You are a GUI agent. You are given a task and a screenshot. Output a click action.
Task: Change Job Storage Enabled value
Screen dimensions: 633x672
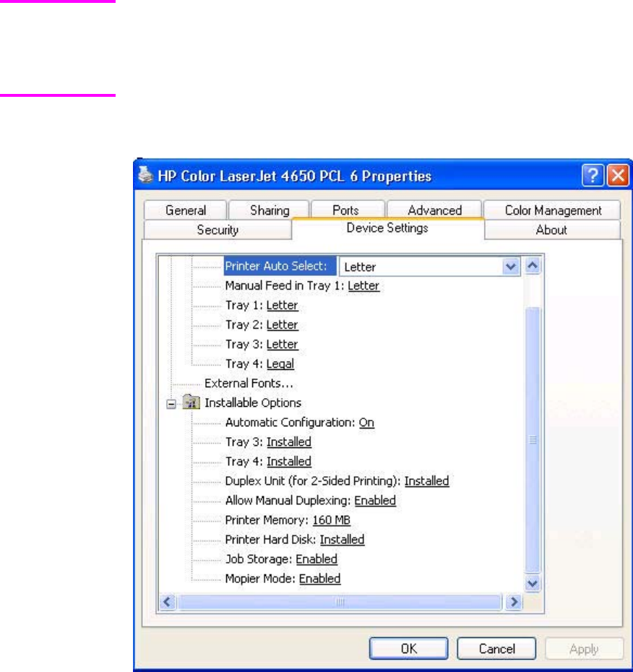click(x=316, y=559)
